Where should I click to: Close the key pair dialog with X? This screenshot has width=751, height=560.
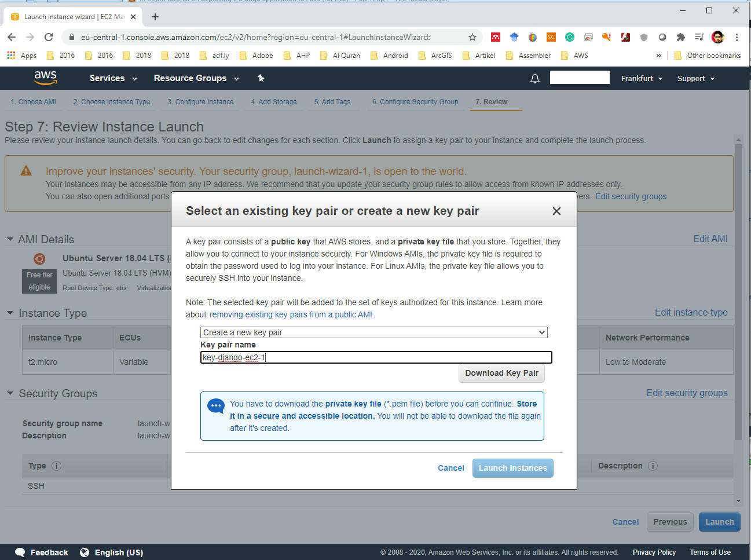pyautogui.click(x=556, y=211)
